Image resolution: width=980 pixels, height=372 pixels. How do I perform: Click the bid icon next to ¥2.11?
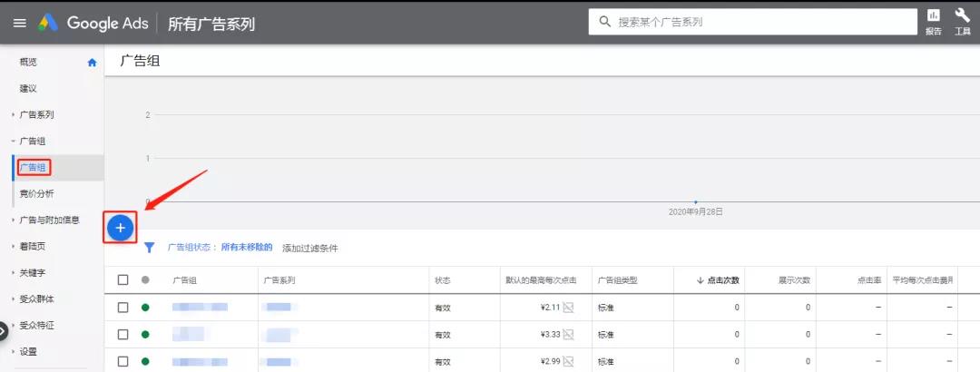click(x=568, y=307)
